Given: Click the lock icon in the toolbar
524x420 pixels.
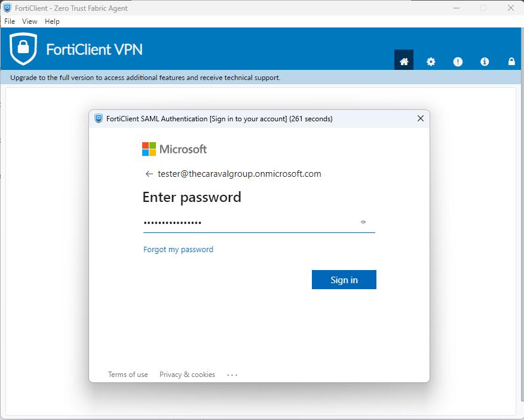Looking at the screenshot, I should [x=511, y=61].
